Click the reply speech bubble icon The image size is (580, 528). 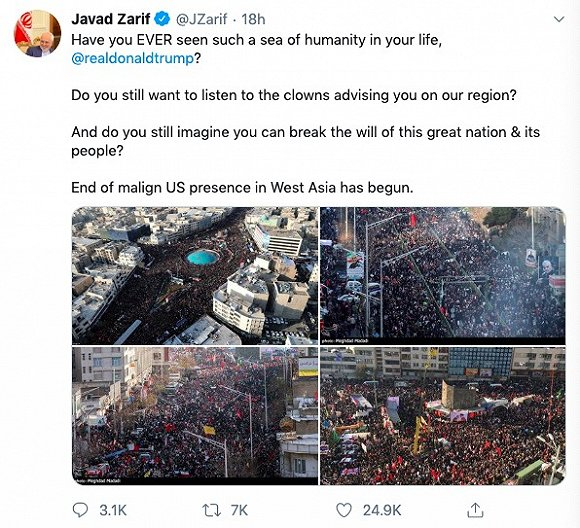tap(80, 510)
